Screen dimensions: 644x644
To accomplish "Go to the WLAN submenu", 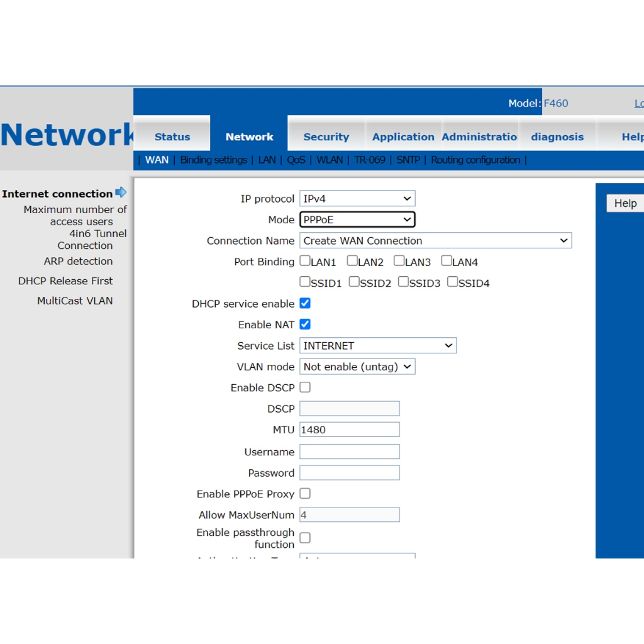I will click(x=330, y=160).
